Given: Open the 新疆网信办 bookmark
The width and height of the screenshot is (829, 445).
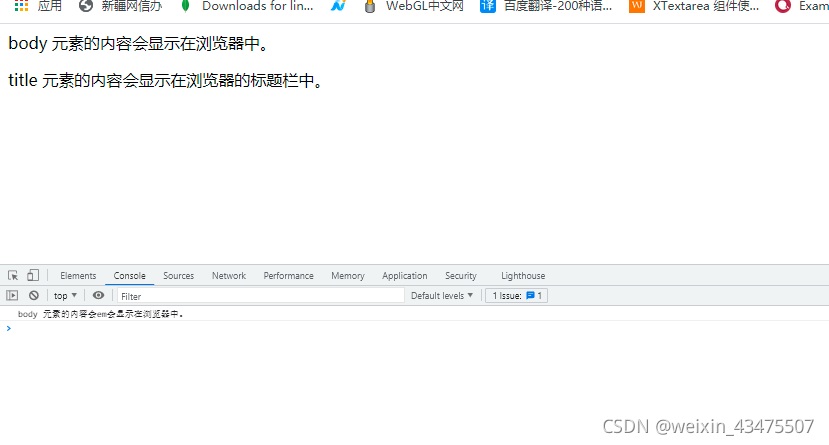Looking at the screenshot, I should coord(120,6).
